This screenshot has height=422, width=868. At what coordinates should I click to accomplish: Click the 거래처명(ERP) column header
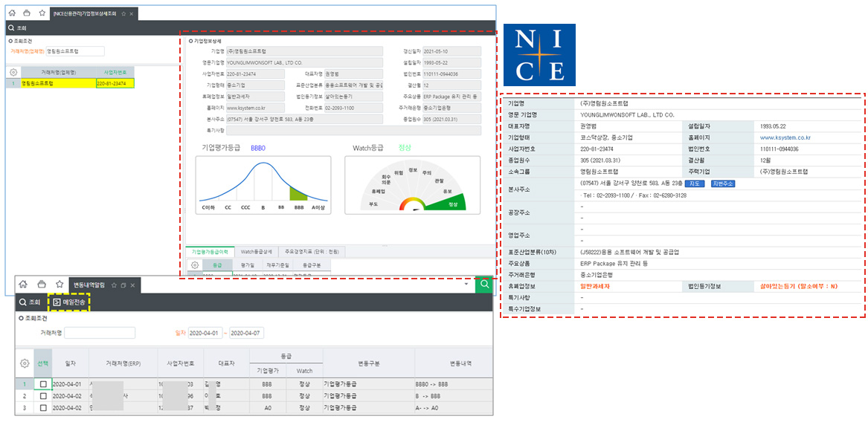123,363
